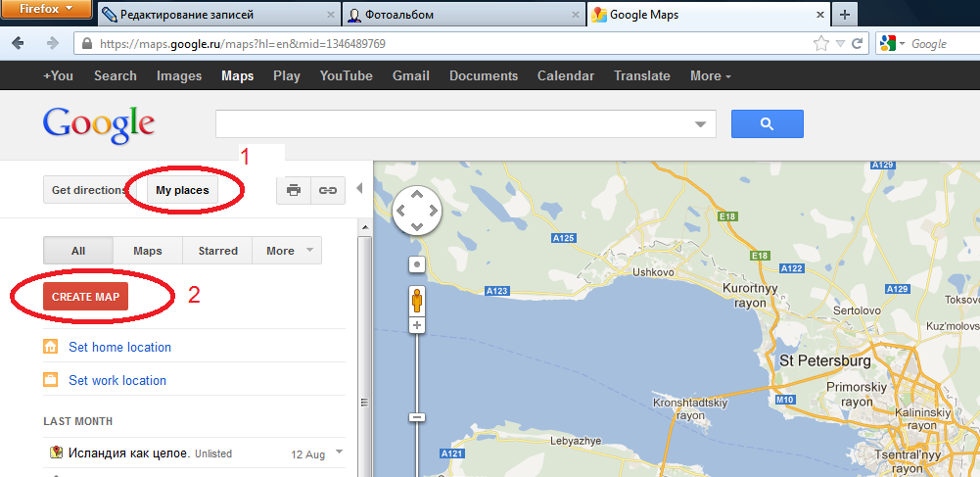Switch to Фотоальбом browser tab

tap(465, 15)
